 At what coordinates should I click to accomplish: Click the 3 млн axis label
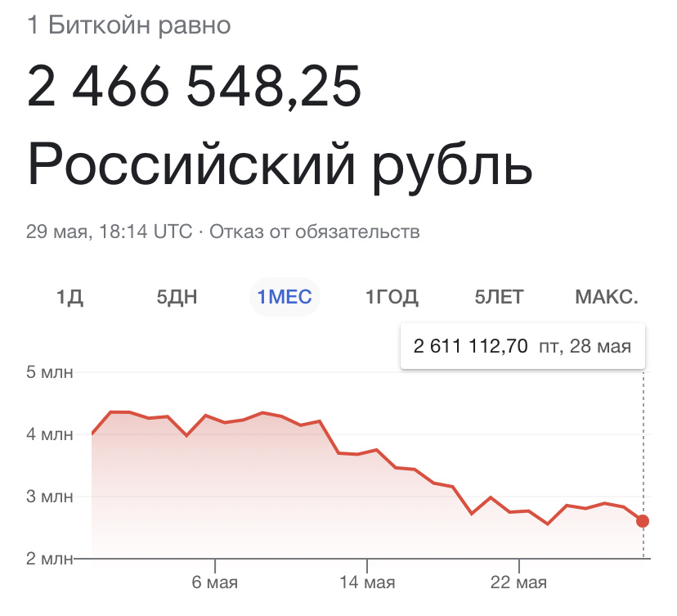point(50,497)
